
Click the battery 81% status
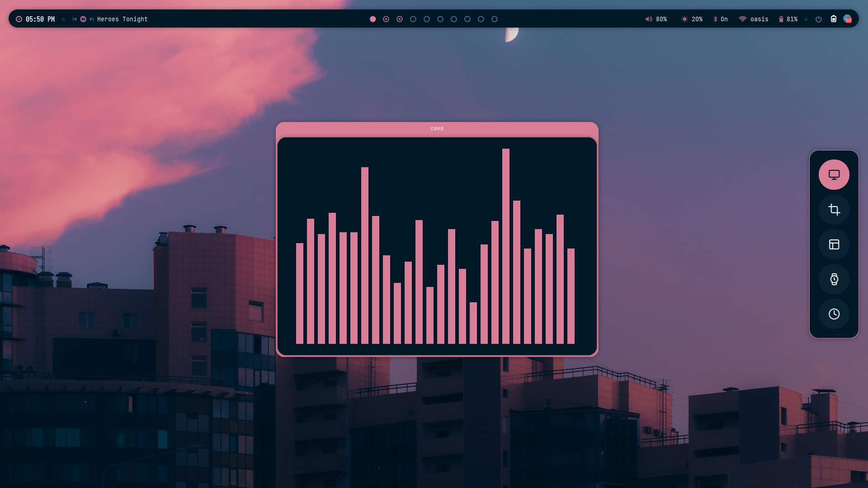point(788,19)
